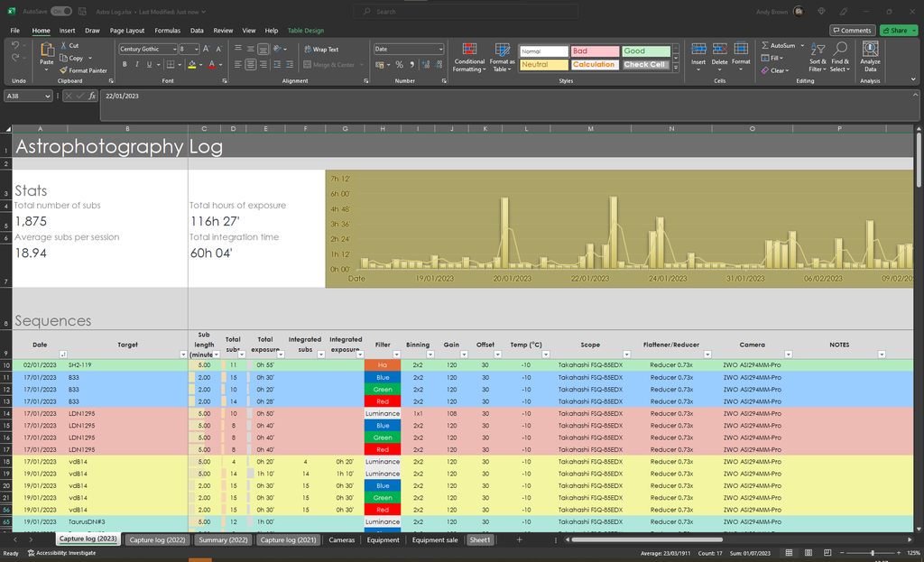The image size is (924, 562).
Task: Click the fill color bucket icon
Action: (191, 65)
